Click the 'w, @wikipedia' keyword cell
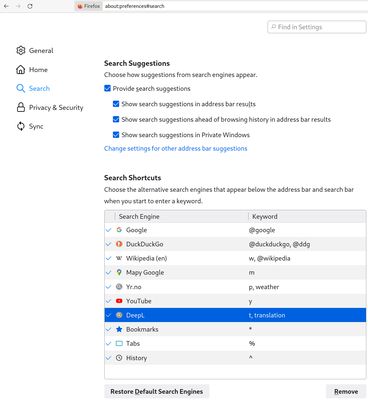This screenshot has width=368, height=400. (269, 258)
